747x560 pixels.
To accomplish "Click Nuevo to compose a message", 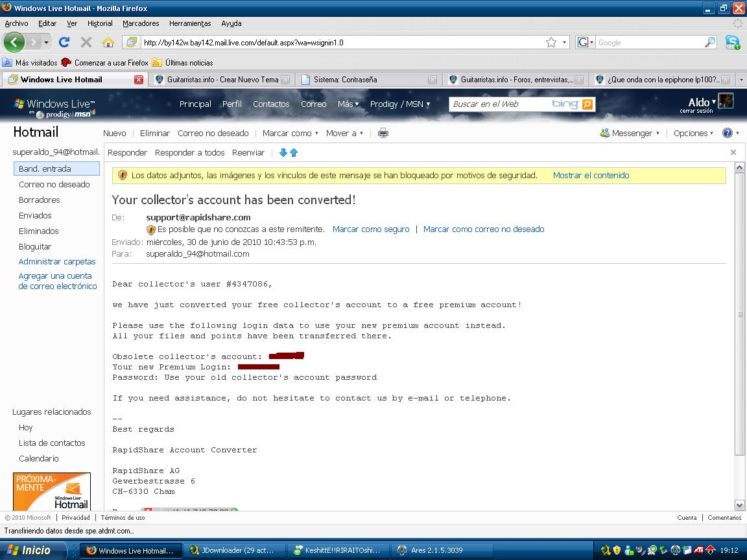I will tap(114, 134).
